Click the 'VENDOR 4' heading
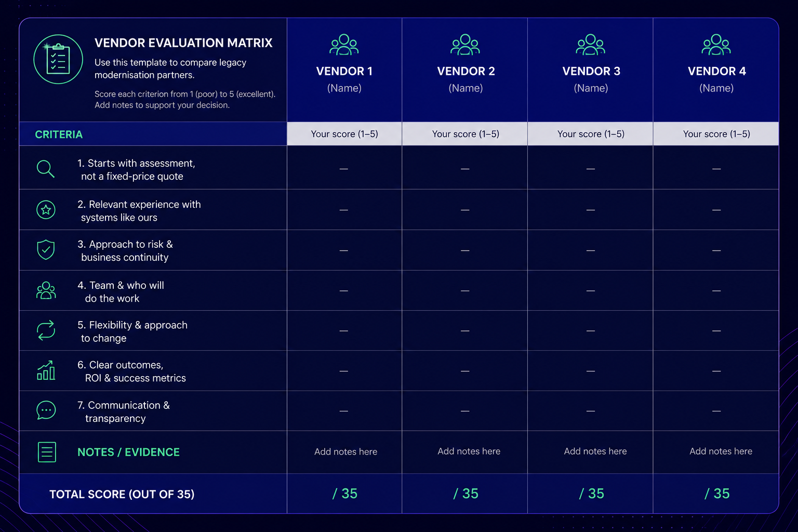Viewport: 798px width, 532px height. pyautogui.click(x=717, y=71)
